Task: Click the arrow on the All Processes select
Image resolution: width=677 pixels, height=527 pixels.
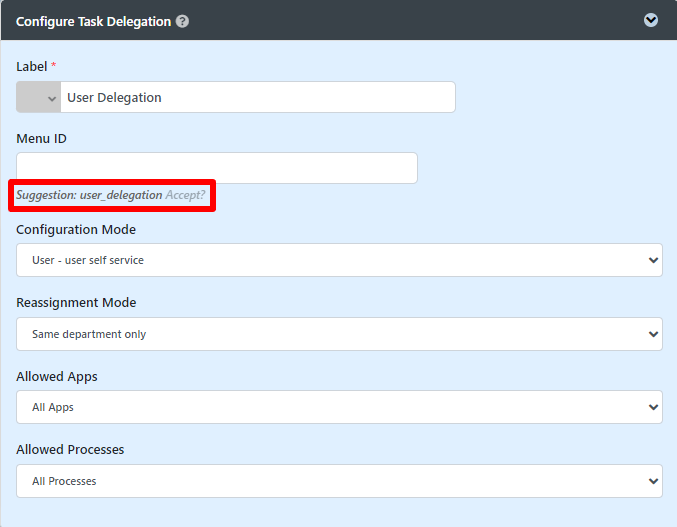Action: tap(653, 481)
